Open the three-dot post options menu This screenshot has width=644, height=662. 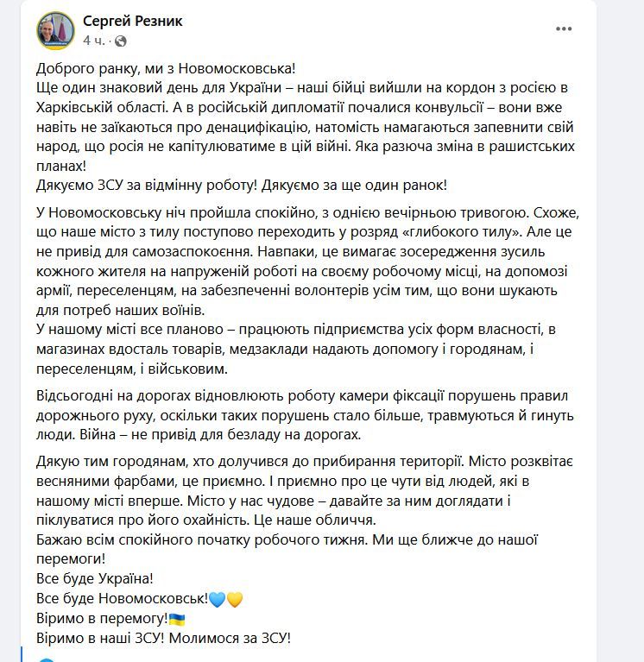564,28
